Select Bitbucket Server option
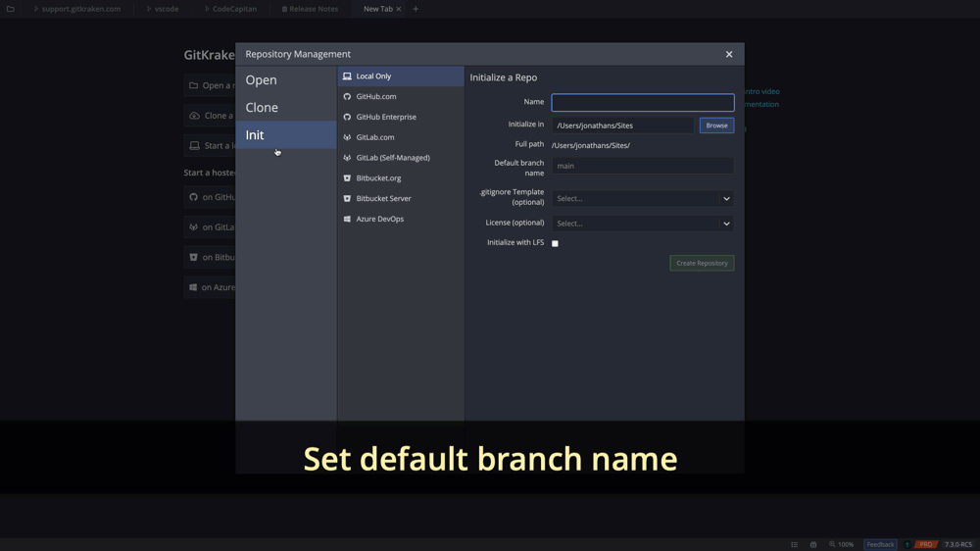This screenshot has height=551, width=980. click(401, 198)
